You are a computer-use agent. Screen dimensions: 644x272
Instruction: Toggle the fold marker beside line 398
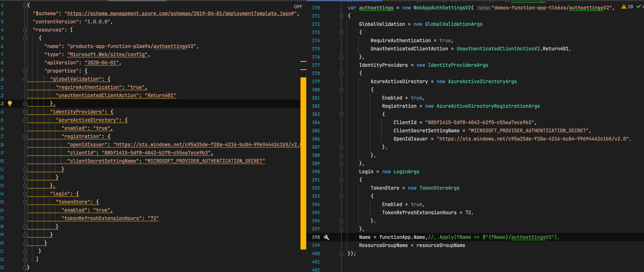point(341,237)
